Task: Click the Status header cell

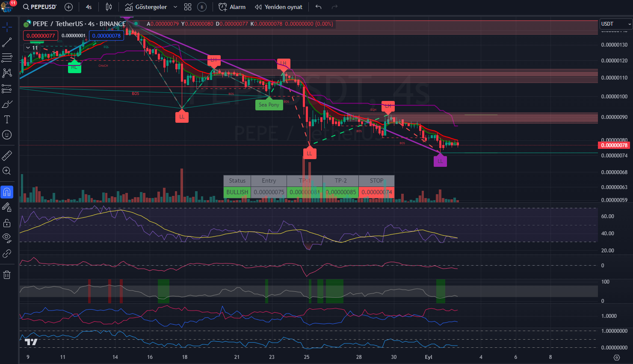Action: (x=237, y=181)
